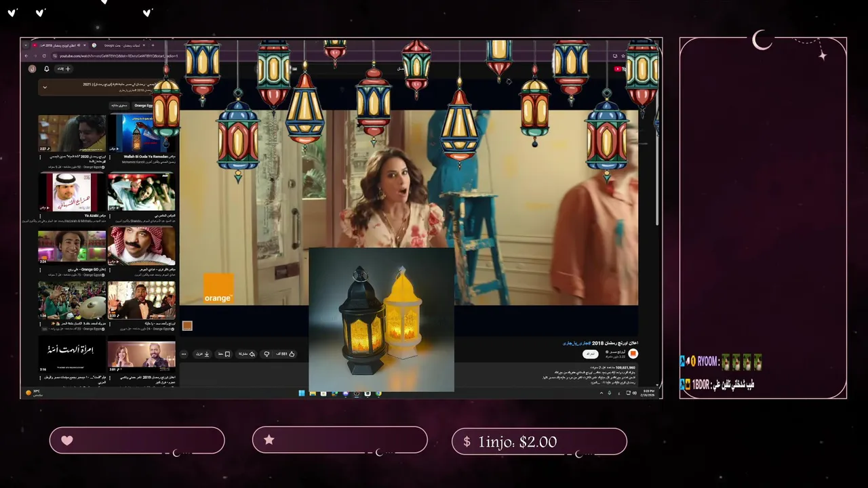Open the taskbar weather widget
The height and width of the screenshot is (488, 868).
tap(34, 393)
